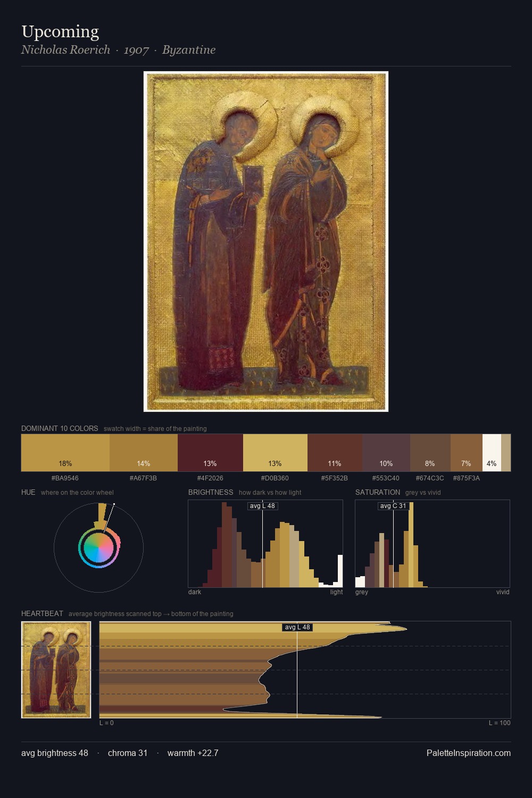
Task: Click the 'vivid' axis label
Action: (x=503, y=592)
